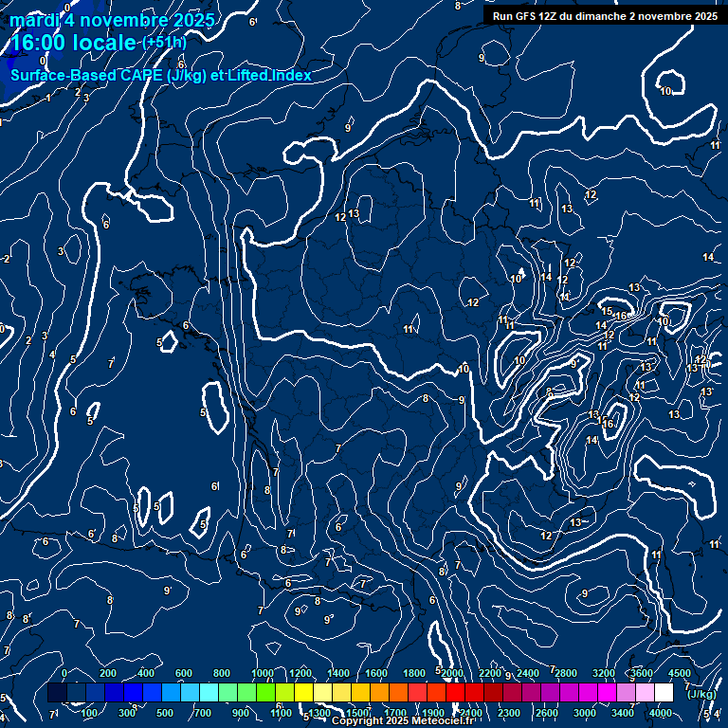Click the "4000" legend value
The height and width of the screenshot is (728, 728).
click(x=661, y=713)
